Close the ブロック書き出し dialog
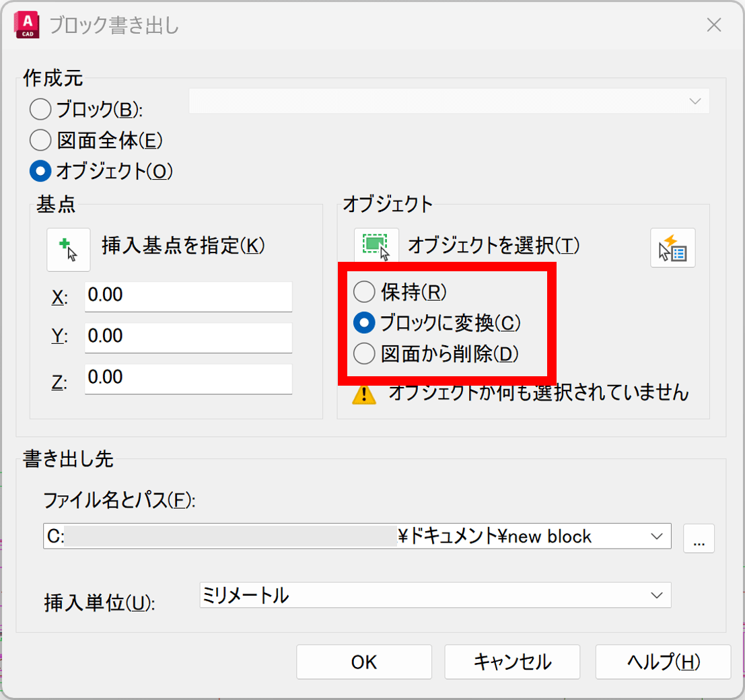This screenshot has height=700, width=745. point(714,26)
